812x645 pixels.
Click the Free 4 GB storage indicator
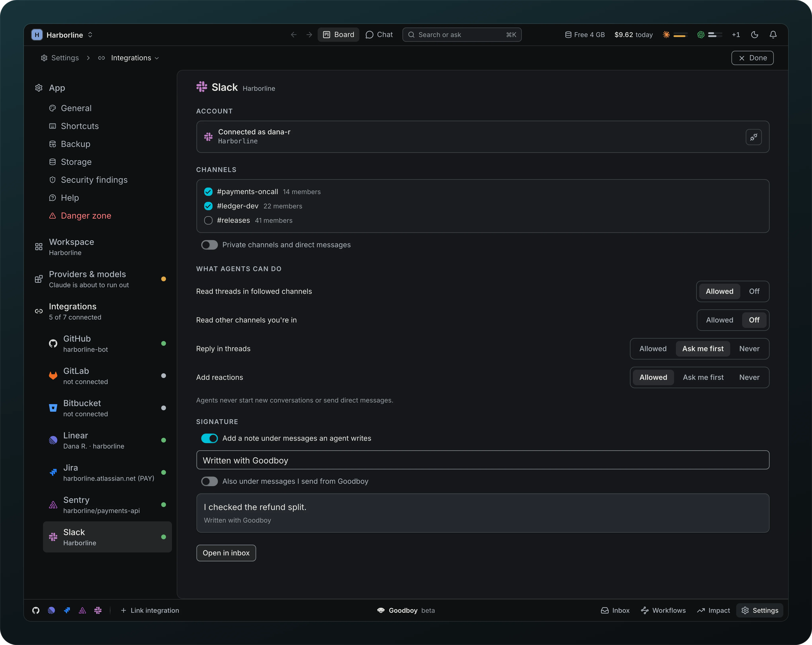coord(585,35)
